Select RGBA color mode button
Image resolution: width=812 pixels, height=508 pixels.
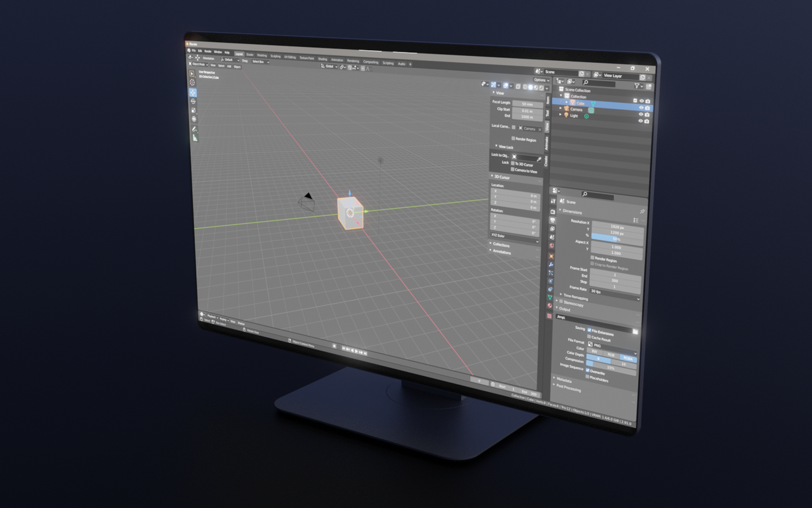point(628,359)
